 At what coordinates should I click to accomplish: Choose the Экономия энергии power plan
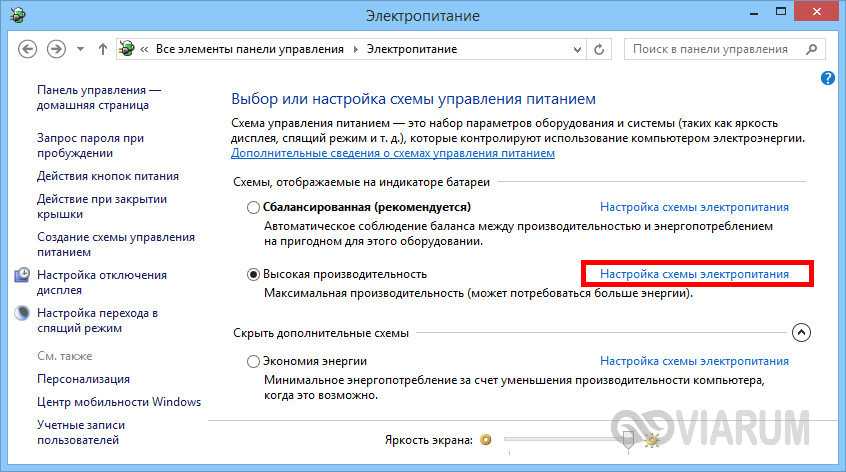253,361
